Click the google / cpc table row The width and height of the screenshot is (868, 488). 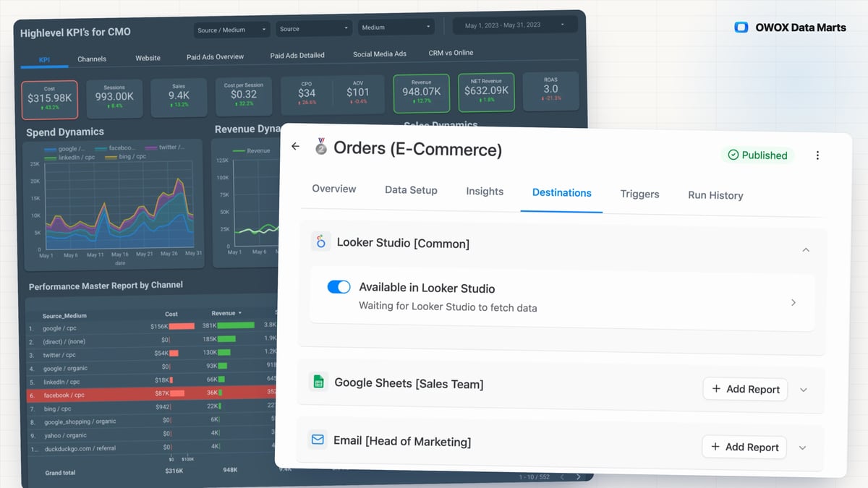click(152, 328)
